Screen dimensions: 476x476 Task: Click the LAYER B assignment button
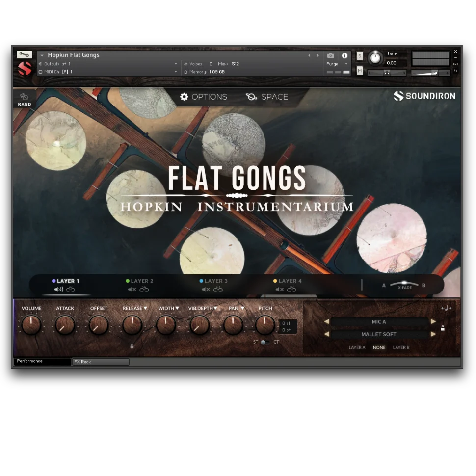[x=401, y=347]
